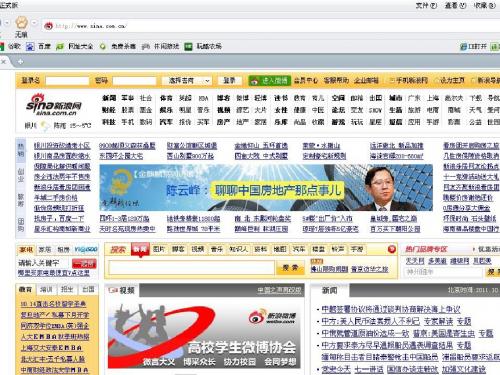Screen dimensions: 500x375
Task: Open the 收藏 menu
Action: click(484, 5)
